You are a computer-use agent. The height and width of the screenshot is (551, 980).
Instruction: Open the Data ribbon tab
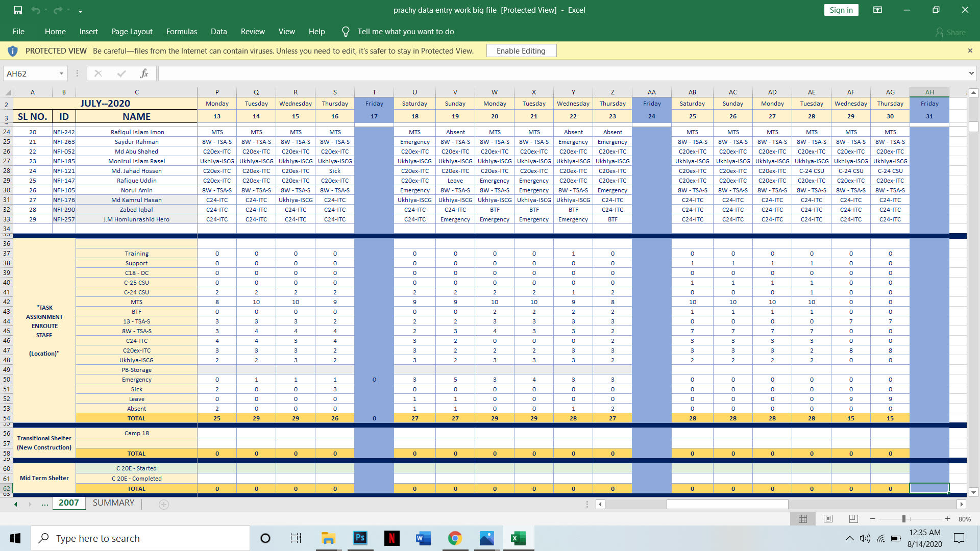[218, 31]
